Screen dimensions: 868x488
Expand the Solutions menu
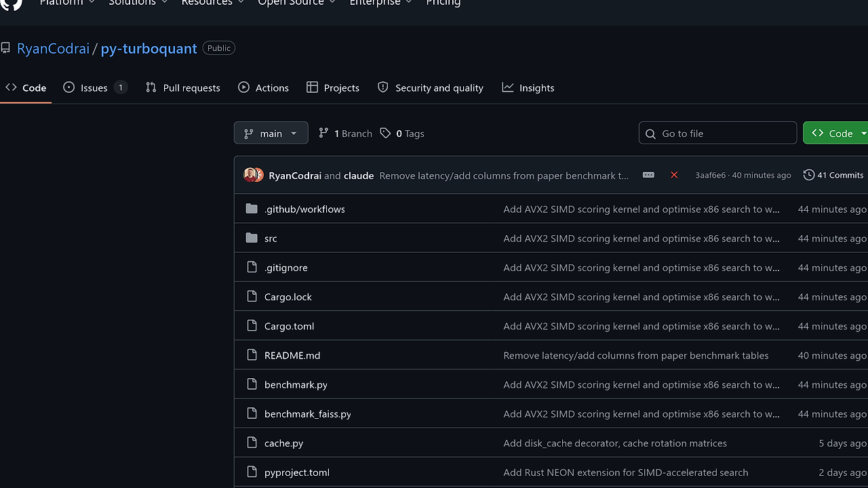point(139,3)
